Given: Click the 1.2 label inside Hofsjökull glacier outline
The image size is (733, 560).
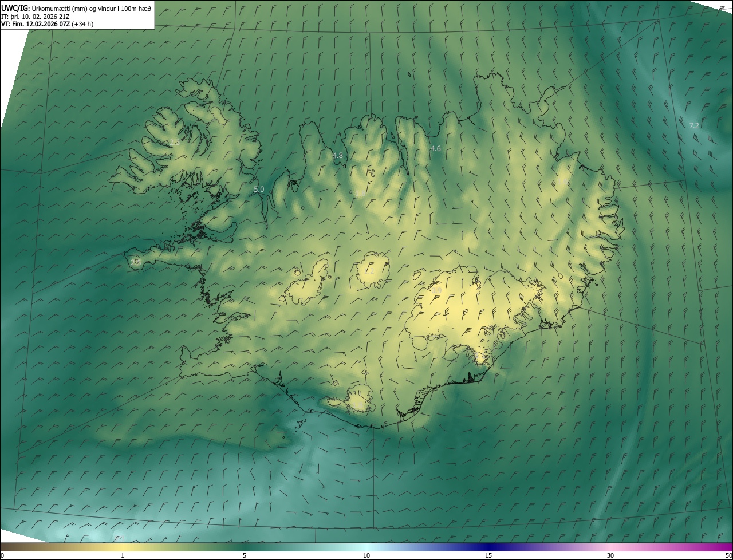Looking at the screenshot, I should pyautogui.click(x=370, y=271).
